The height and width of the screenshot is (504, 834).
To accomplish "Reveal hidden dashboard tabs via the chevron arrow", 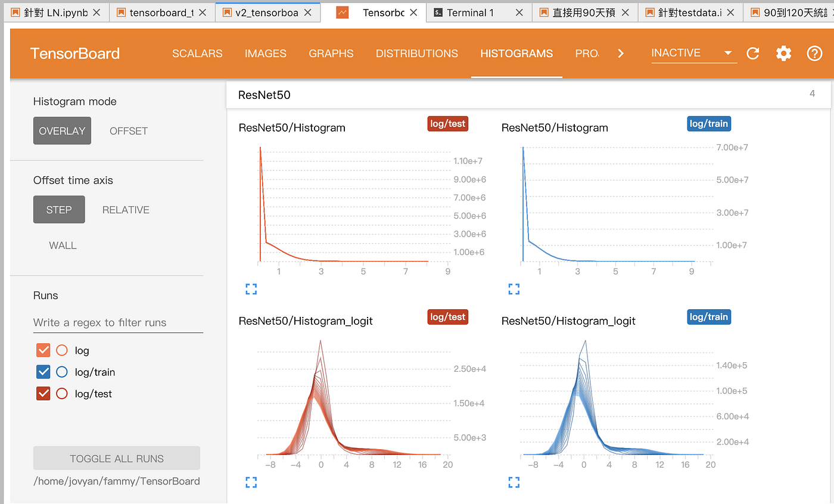I will pyautogui.click(x=621, y=53).
